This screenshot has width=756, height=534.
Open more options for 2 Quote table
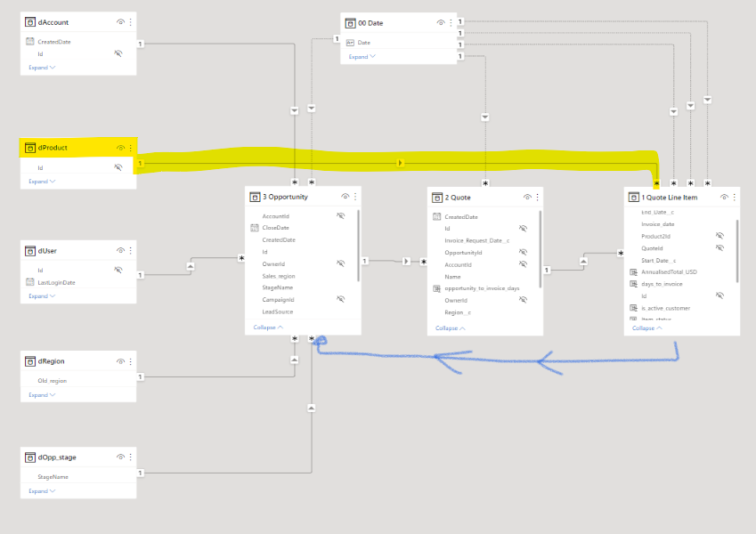(x=538, y=197)
